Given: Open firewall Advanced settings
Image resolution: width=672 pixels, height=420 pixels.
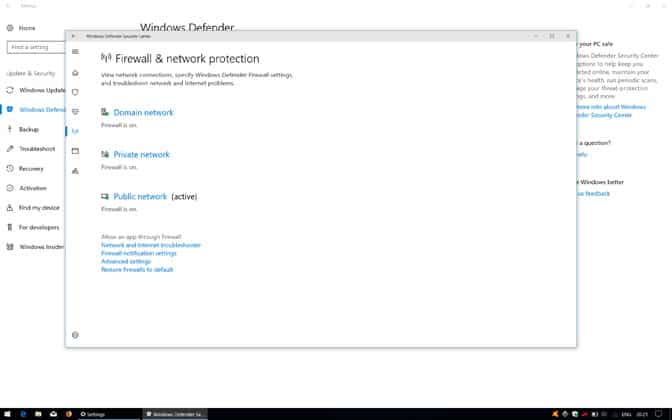Looking at the screenshot, I should click(126, 261).
